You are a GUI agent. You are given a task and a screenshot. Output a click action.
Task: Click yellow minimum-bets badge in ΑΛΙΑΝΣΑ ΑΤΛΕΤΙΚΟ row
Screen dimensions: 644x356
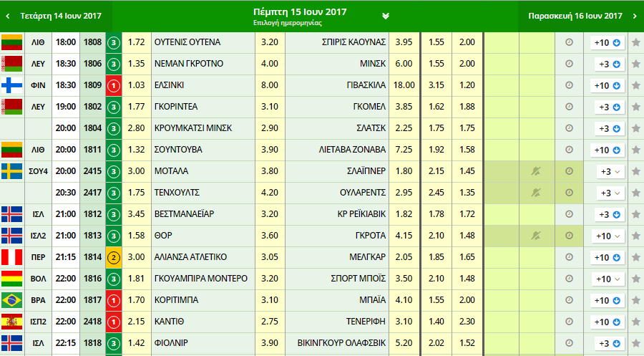114,257
